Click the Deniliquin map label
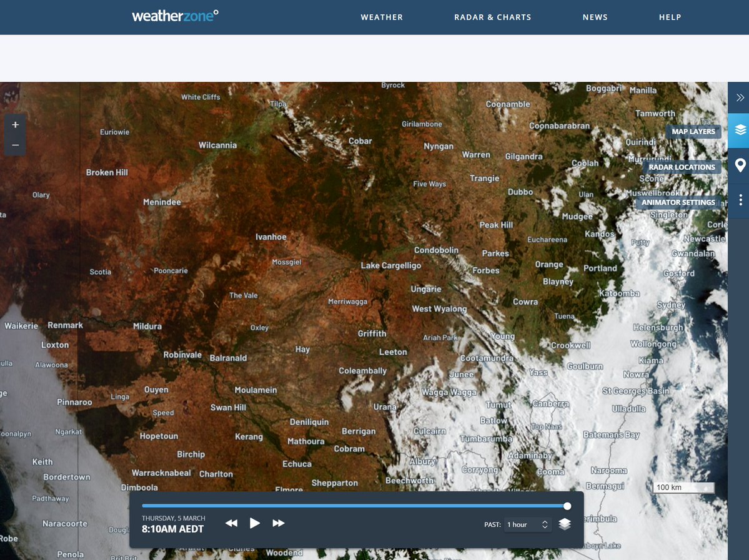 pos(309,422)
